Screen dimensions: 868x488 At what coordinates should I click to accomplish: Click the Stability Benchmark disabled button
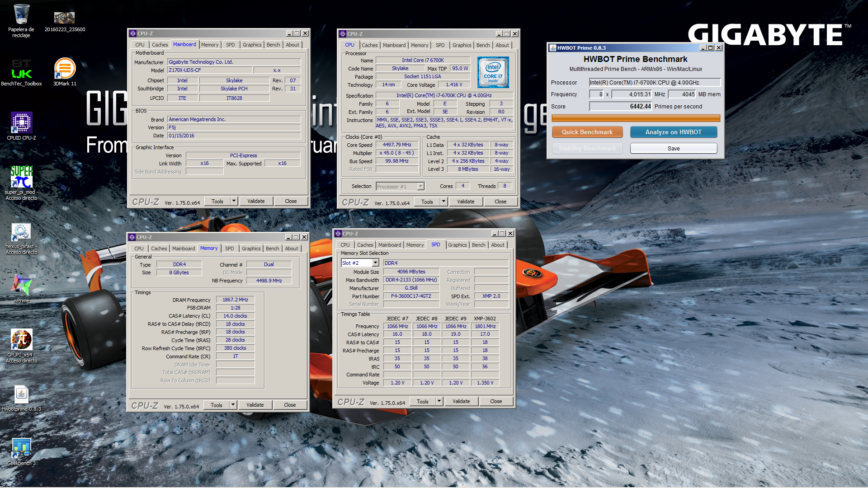(587, 148)
